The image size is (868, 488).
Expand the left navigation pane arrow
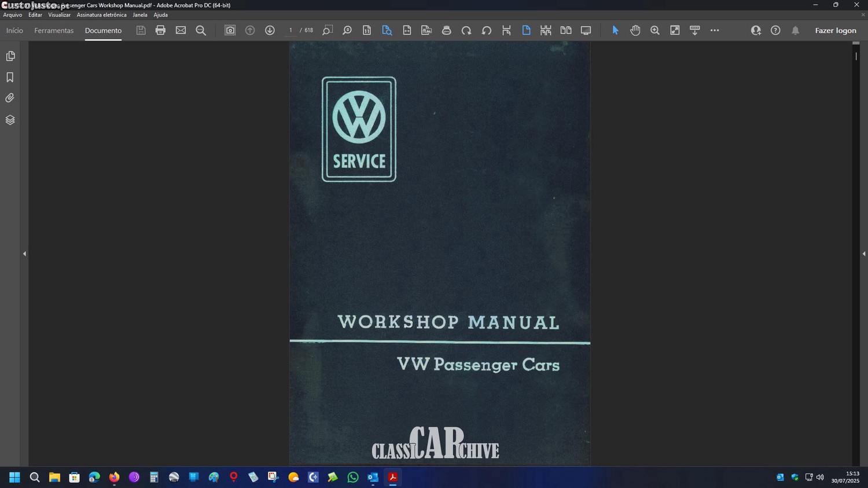tap(24, 254)
